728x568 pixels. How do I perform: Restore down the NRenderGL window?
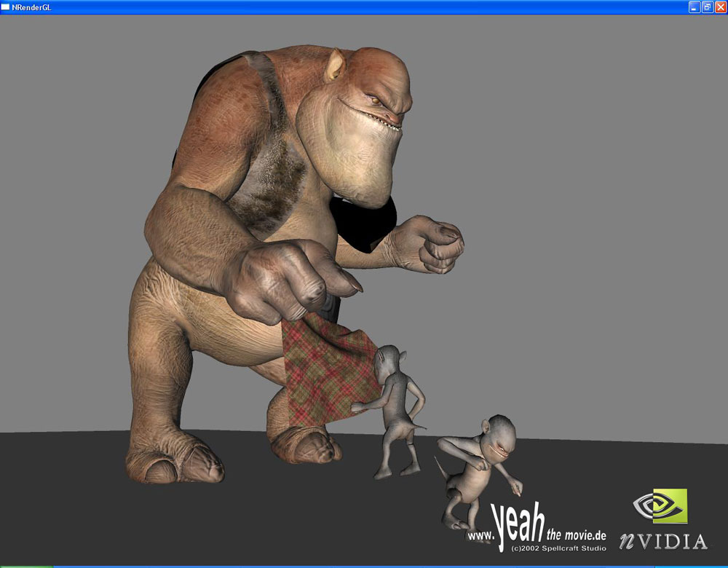point(708,7)
